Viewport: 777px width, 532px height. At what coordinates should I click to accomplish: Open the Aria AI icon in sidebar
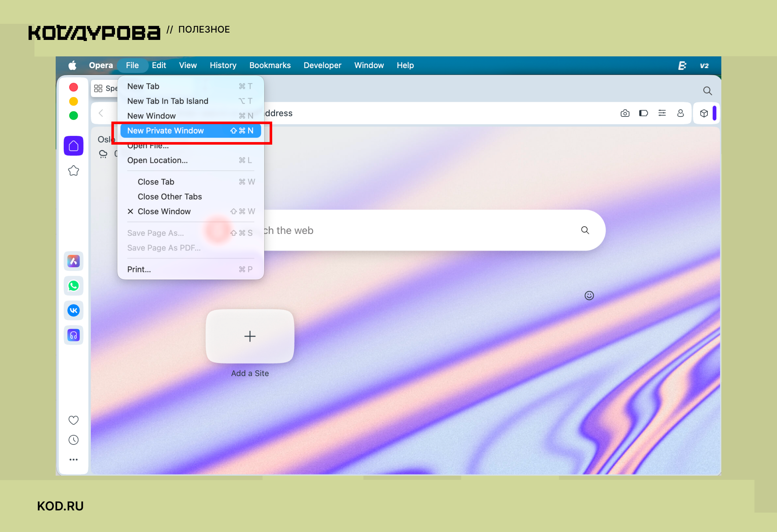74,261
